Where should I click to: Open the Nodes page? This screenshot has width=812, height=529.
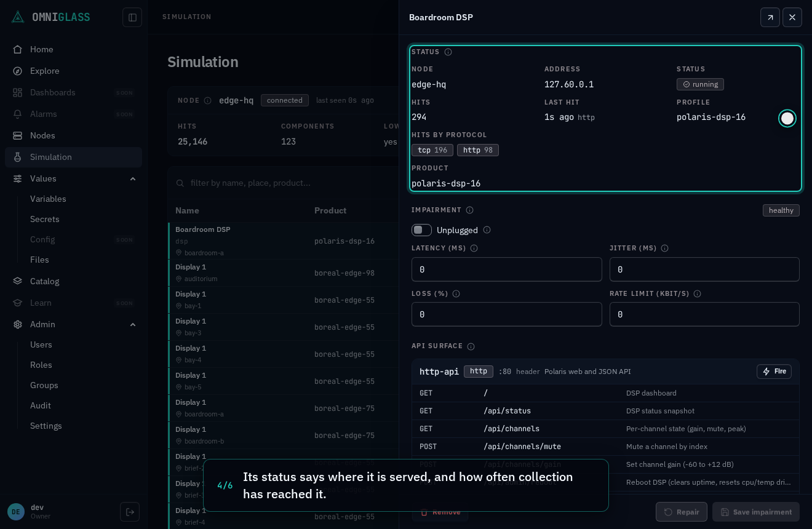coord(73,135)
